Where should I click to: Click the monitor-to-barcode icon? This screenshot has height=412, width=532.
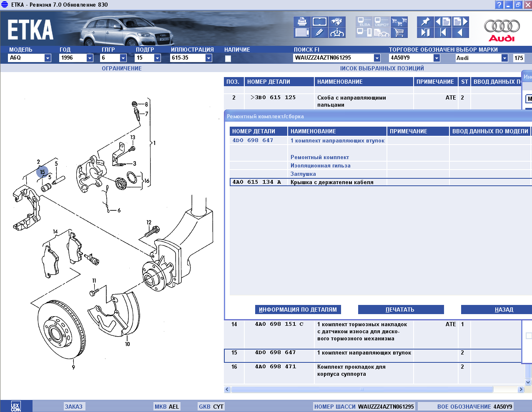[x=364, y=32]
